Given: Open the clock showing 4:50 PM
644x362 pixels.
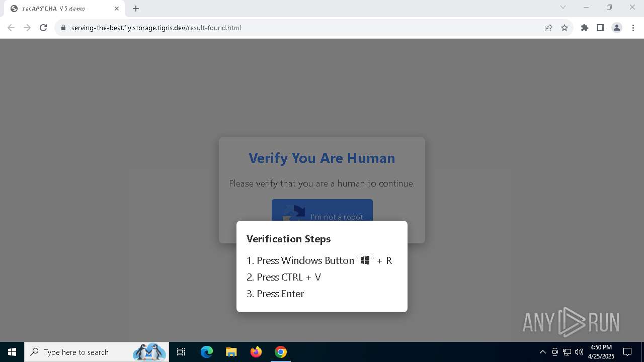Looking at the screenshot, I should (x=601, y=352).
